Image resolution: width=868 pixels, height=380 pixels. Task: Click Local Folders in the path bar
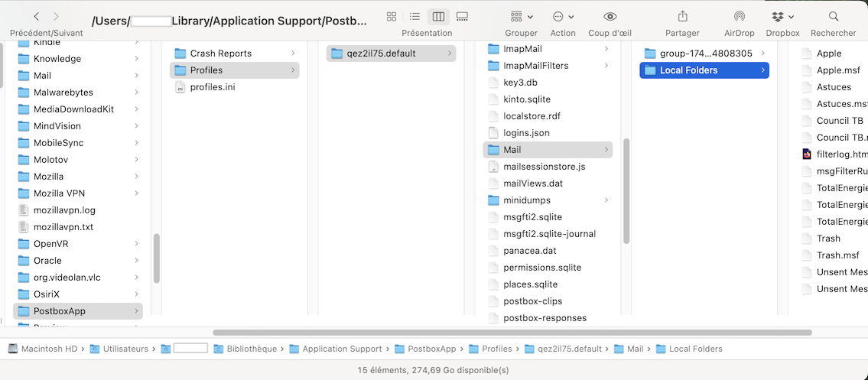pos(689,349)
